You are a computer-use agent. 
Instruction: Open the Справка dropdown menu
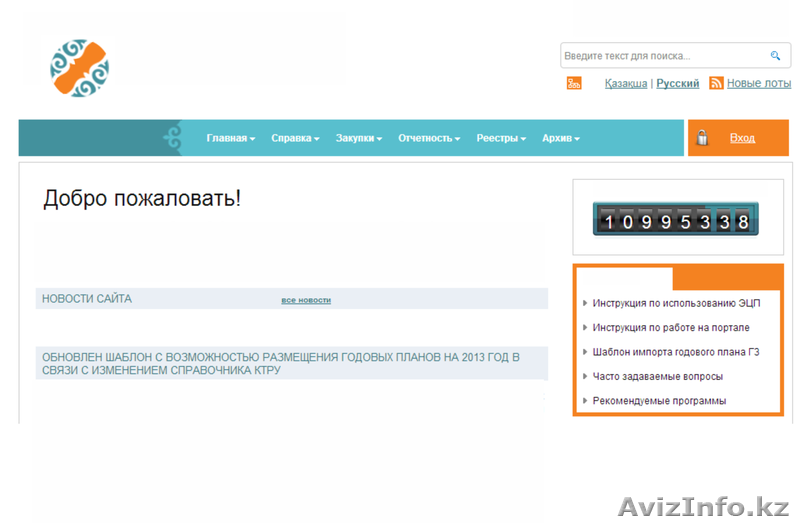click(295, 138)
